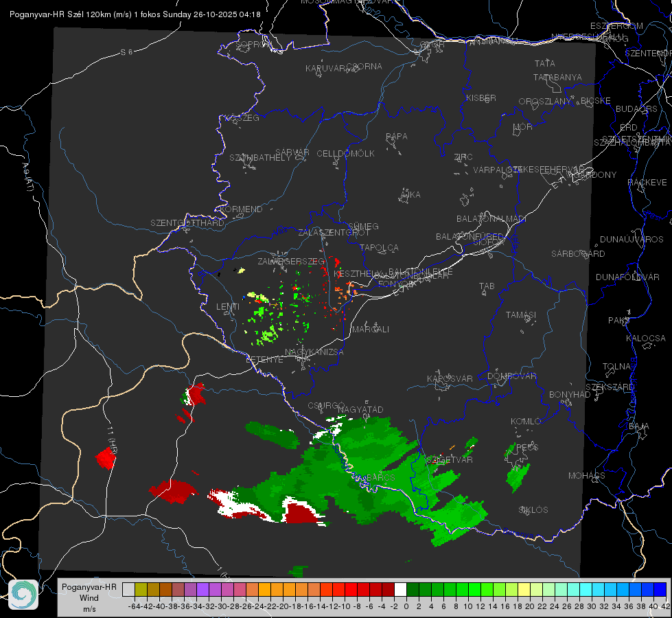Click the PAPA city label
672x618 pixels.
397,137
